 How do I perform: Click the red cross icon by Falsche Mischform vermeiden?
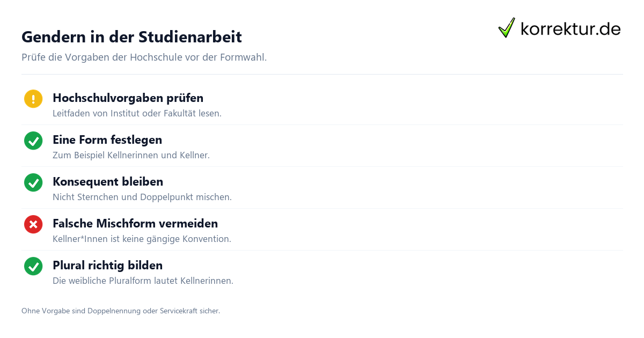coord(33,224)
